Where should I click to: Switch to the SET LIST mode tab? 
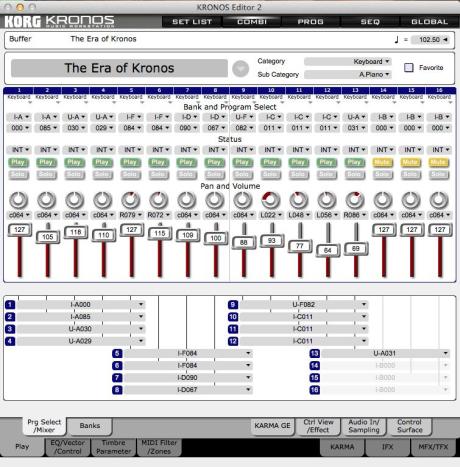(x=192, y=22)
